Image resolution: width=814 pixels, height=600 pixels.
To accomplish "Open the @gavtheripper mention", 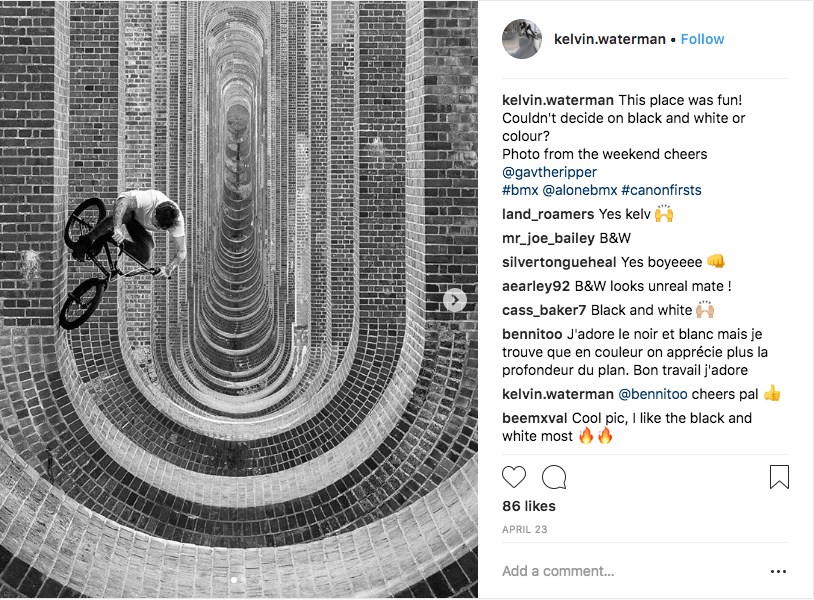I will 549,172.
